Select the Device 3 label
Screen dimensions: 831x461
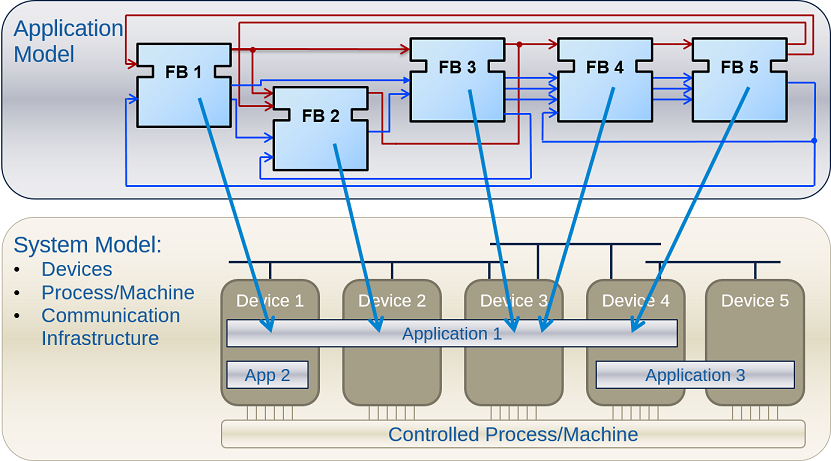point(514,301)
